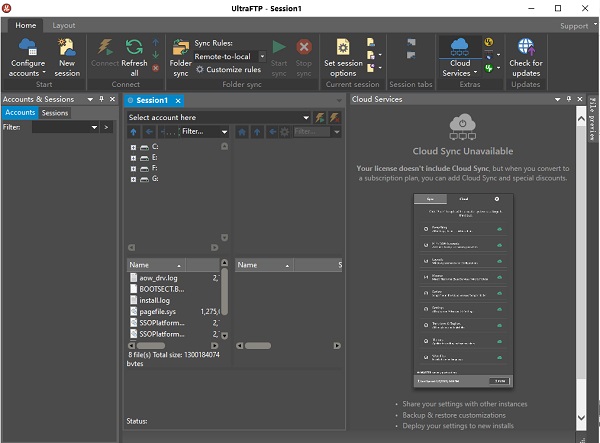Sort remote file list by Name header
600x443 pixels.
[264, 265]
